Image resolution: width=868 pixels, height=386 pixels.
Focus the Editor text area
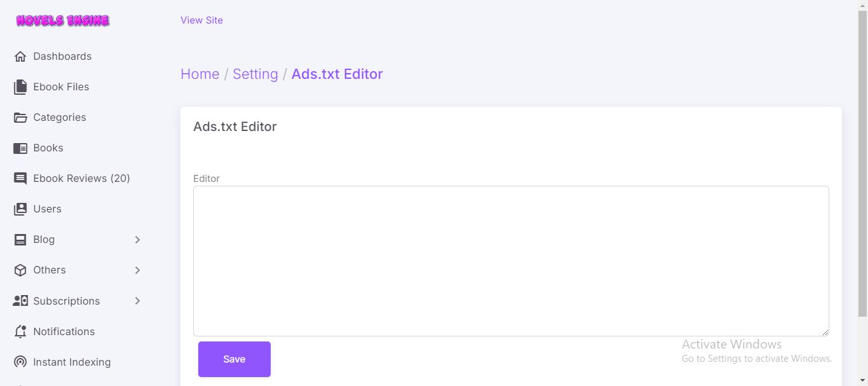click(x=511, y=261)
